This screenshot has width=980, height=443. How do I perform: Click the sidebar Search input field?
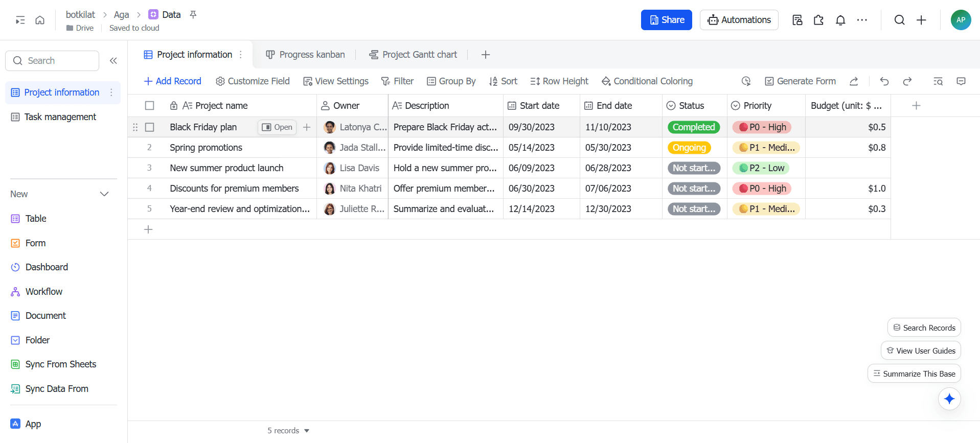tap(52, 61)
